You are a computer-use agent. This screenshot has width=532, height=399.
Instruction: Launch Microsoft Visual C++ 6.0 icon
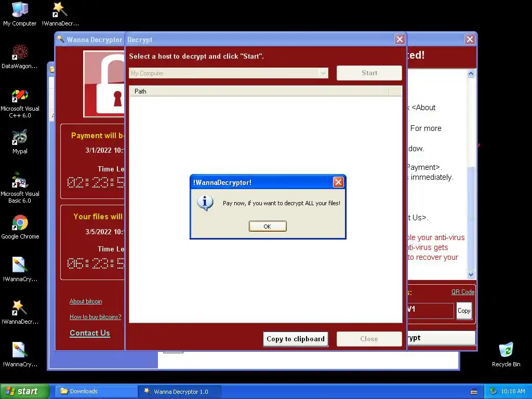[20, 103]
